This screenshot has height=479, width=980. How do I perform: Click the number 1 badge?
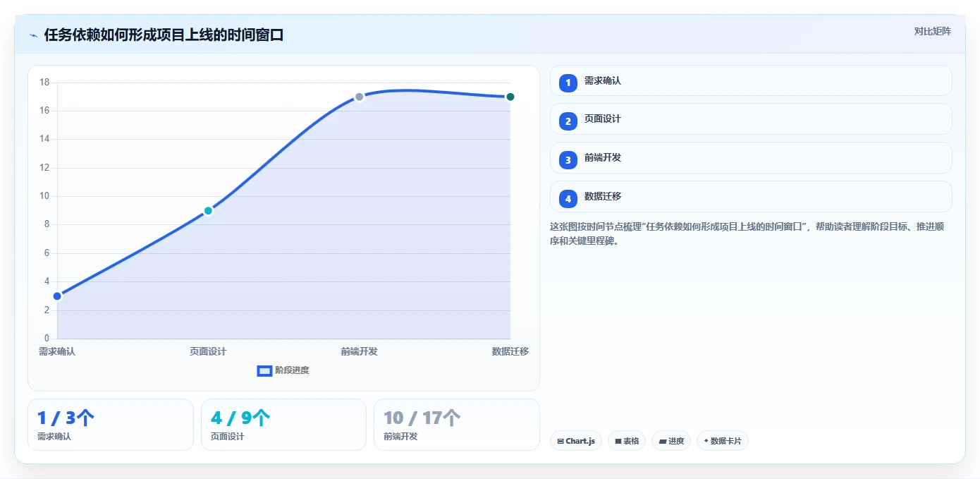(x=568, y=83)
